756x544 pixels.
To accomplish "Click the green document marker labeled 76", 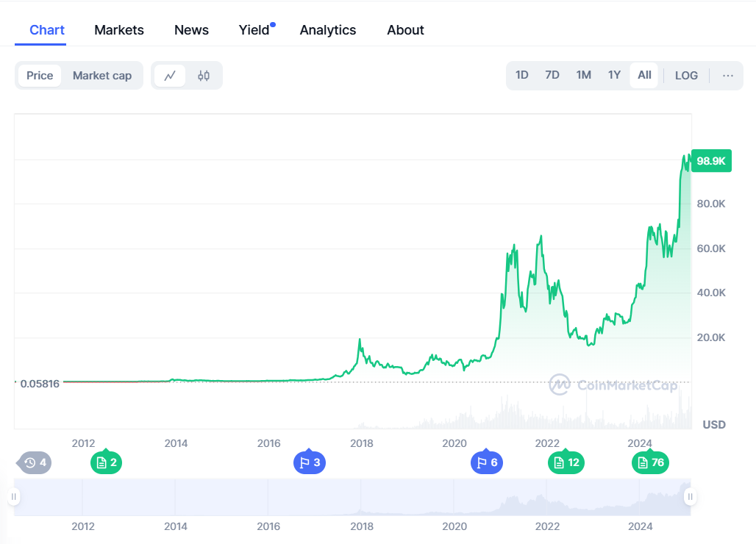I will click(650, 462).
